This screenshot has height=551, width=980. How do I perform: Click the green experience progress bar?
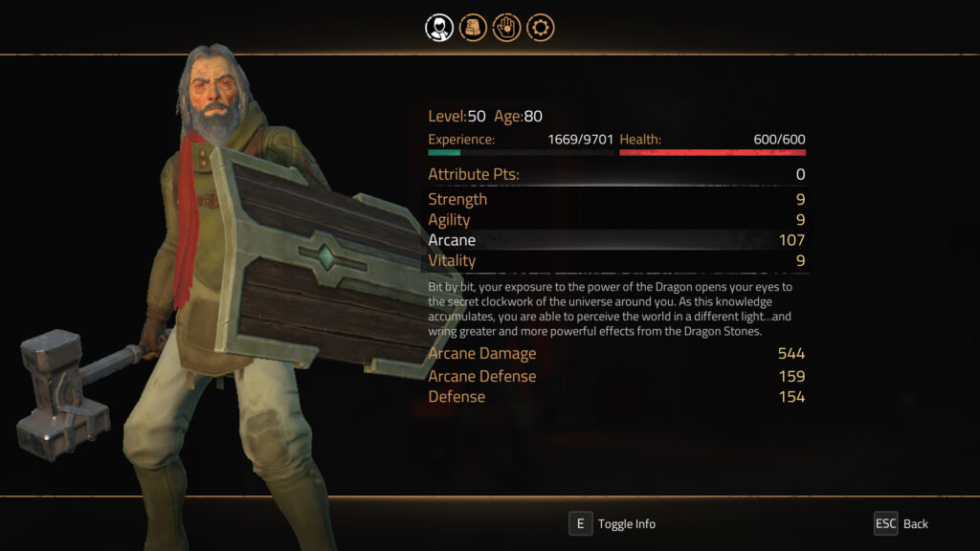521,152
